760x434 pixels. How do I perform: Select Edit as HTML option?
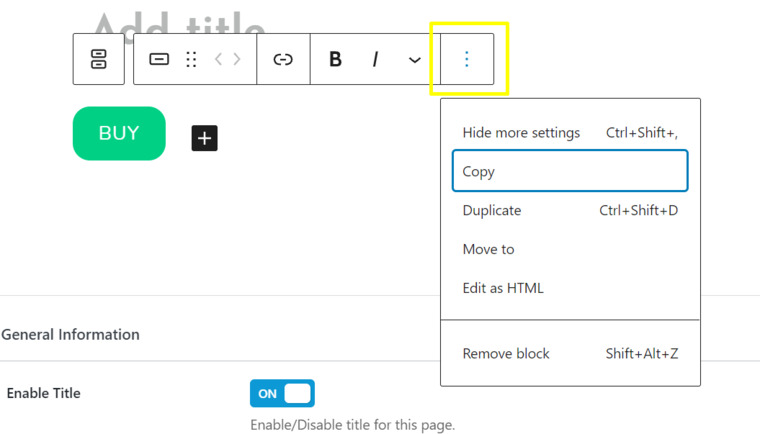click(x=503, y=288)
